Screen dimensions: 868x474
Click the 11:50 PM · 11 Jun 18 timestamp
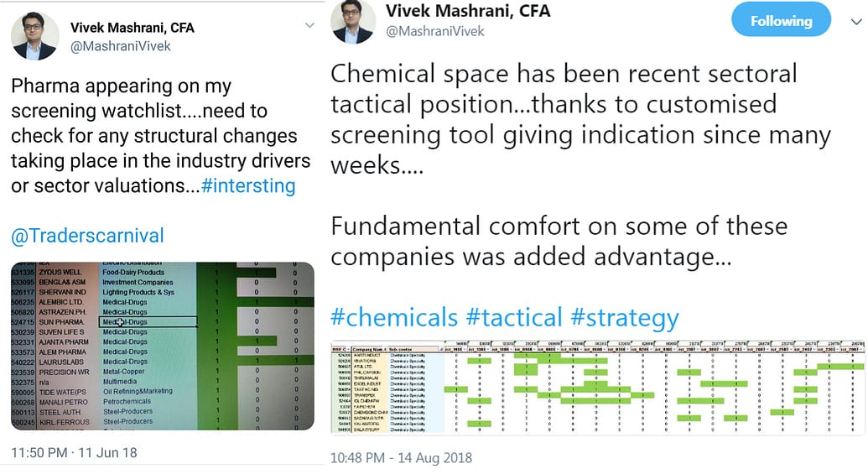[x=74, y=453]
